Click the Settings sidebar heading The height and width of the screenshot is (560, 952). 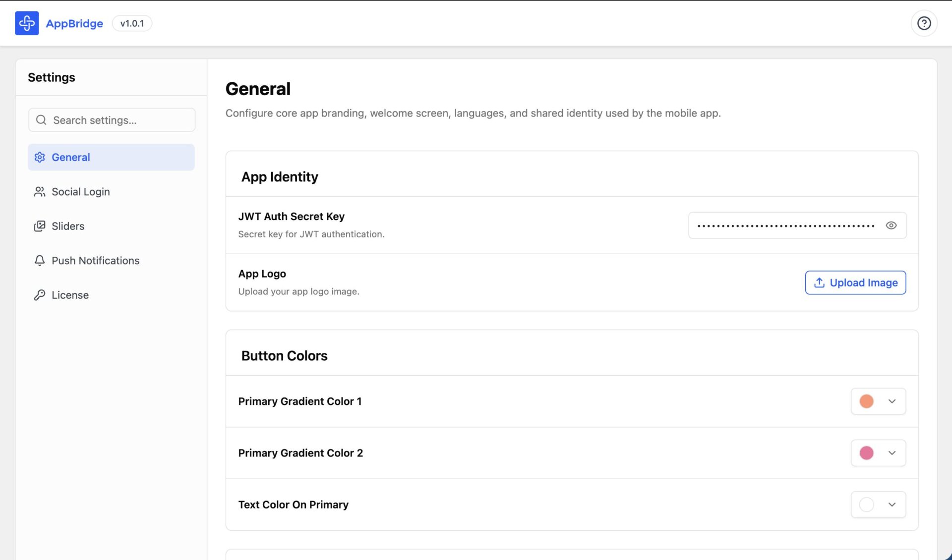(x=52, y=77)
